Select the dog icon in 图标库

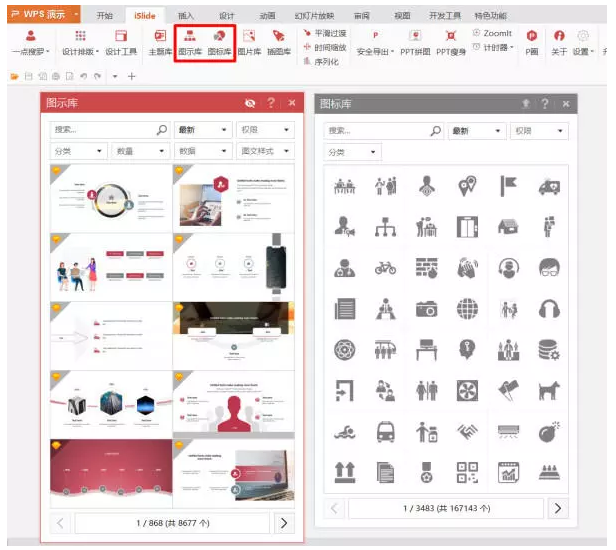click(549, 390)
